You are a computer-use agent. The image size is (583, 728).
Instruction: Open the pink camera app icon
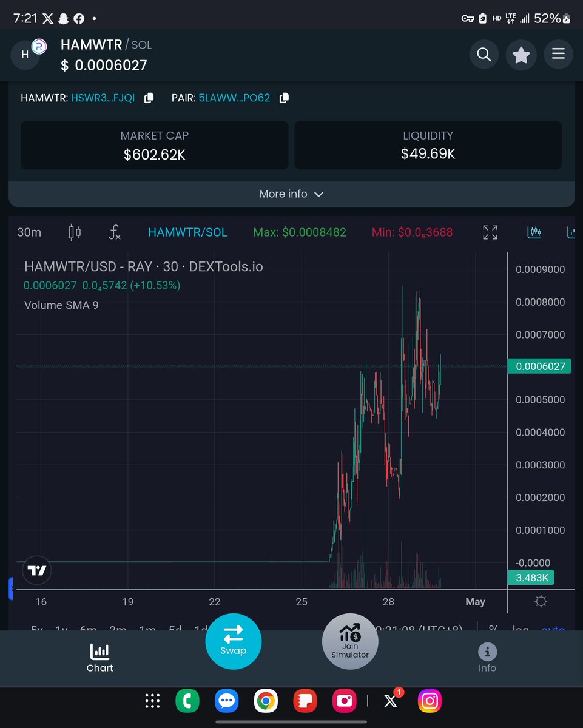[x=345, y=701]
